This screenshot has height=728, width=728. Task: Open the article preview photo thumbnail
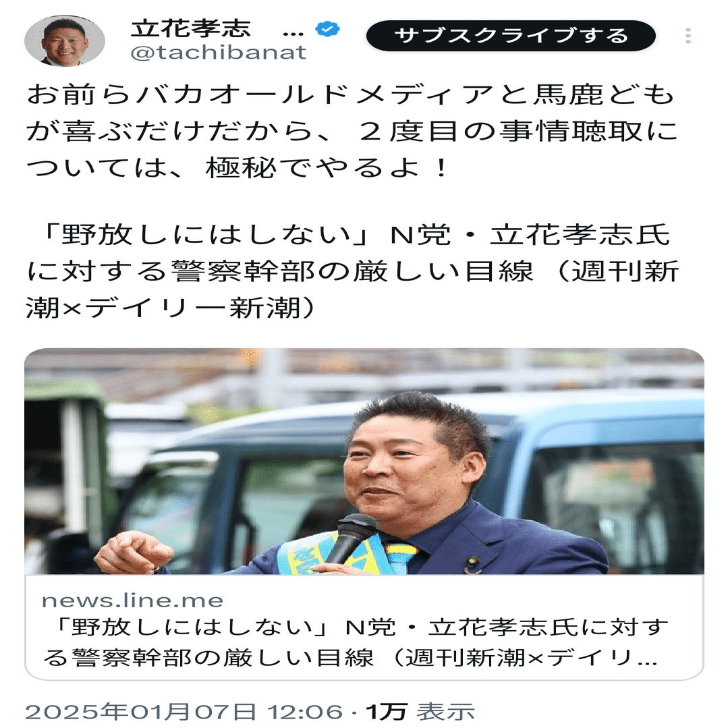tap(364, 461)
